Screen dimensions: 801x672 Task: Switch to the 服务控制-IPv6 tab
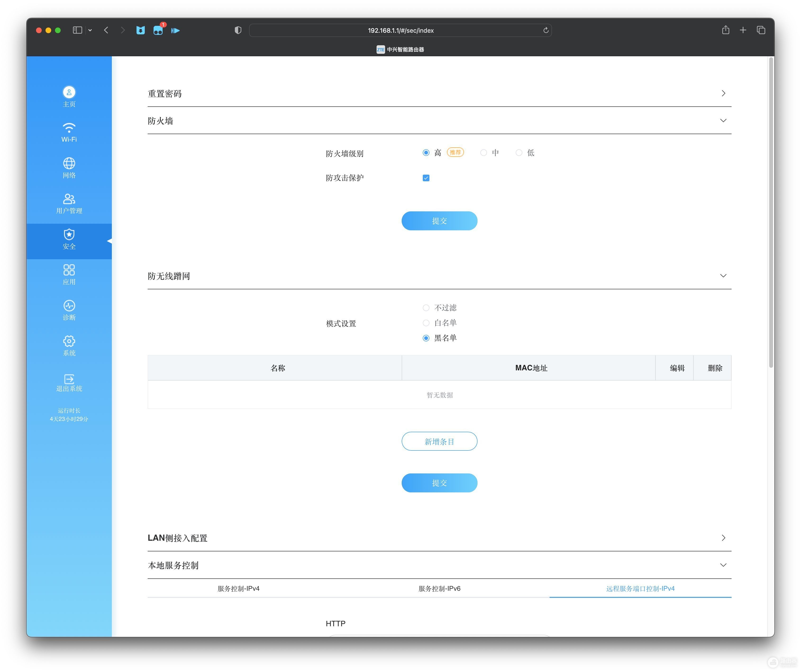(439, 589)
